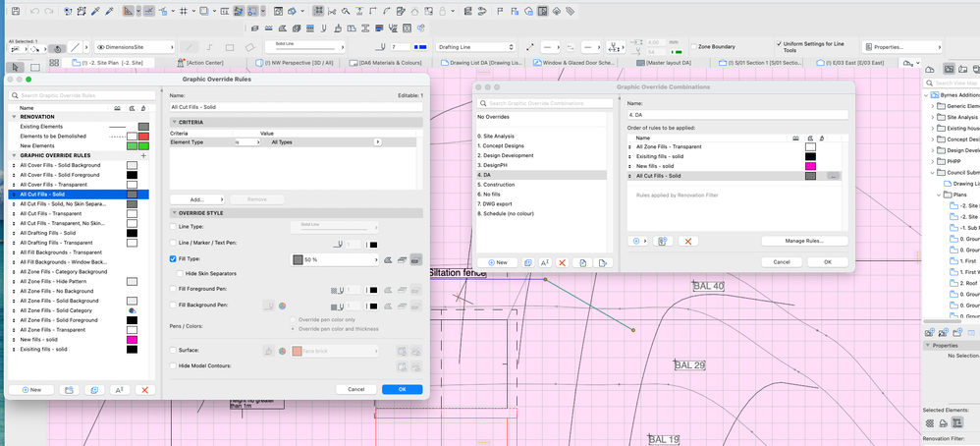Enable Fill Background Pen checkbox
This screenshot has width=980, height=446.
pyautogui.click(x=173, y=306)
